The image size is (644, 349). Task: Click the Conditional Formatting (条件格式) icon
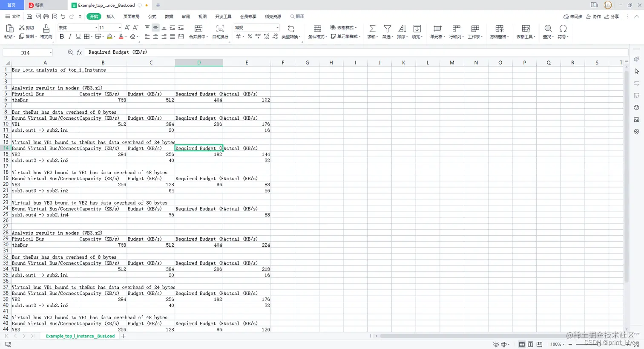coord(317,29)
